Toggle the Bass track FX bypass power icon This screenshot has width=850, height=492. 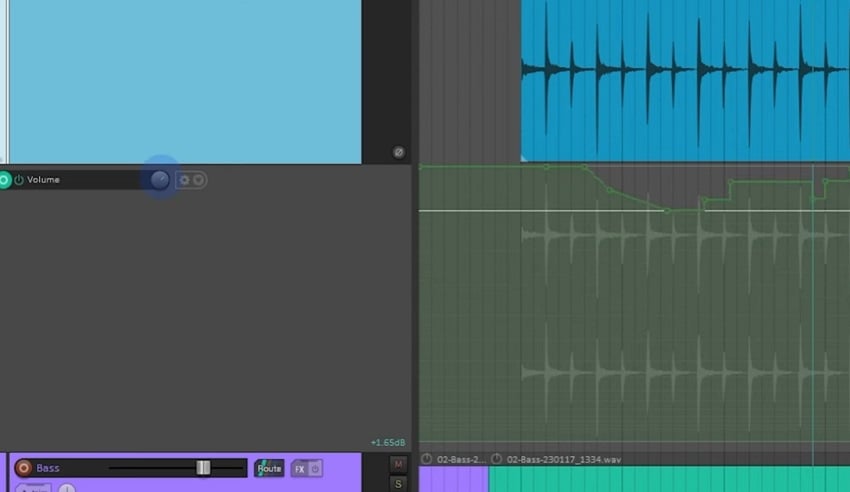pos(315,469)
